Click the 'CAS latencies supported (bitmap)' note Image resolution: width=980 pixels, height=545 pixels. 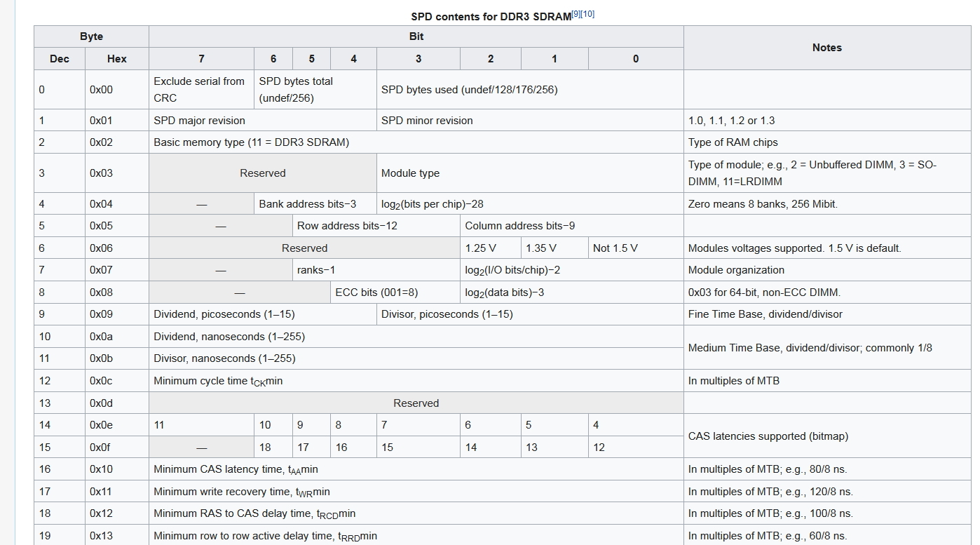[768, 436]
